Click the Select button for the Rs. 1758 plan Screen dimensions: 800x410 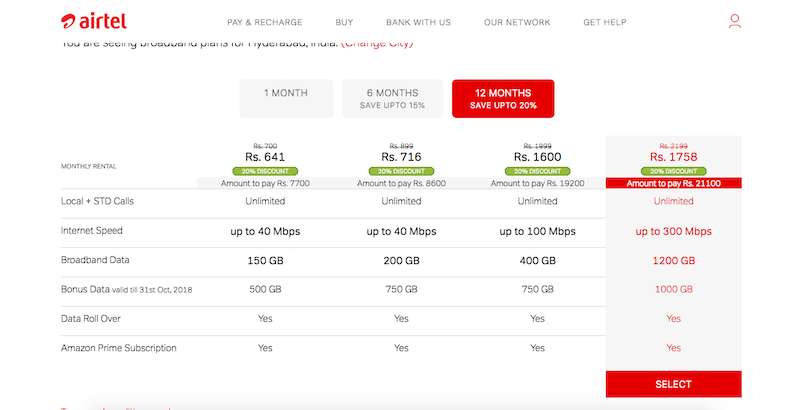673,384
